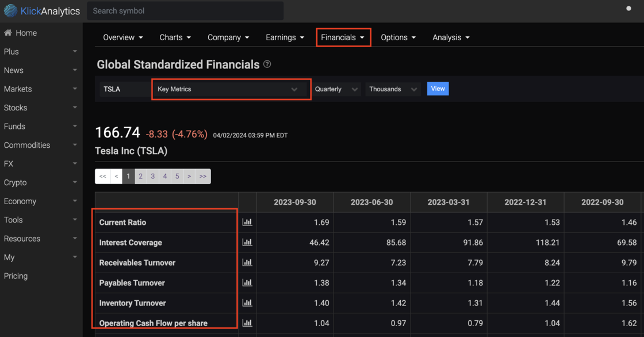Viewport: 644px width, 337px height.
Task: Click the 2023-03-31 column header
Action: pyautogui.click(x=448, y=202)
